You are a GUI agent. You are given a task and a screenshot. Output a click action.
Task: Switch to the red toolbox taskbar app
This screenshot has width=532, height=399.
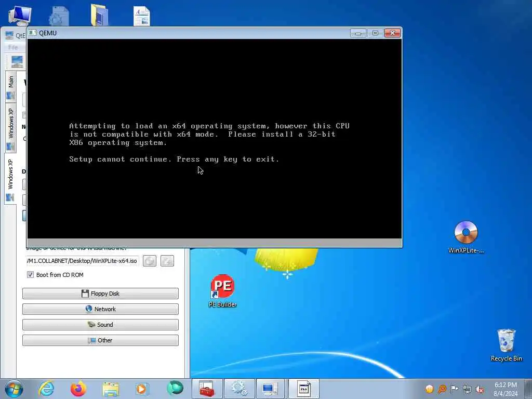pos(207,389)
